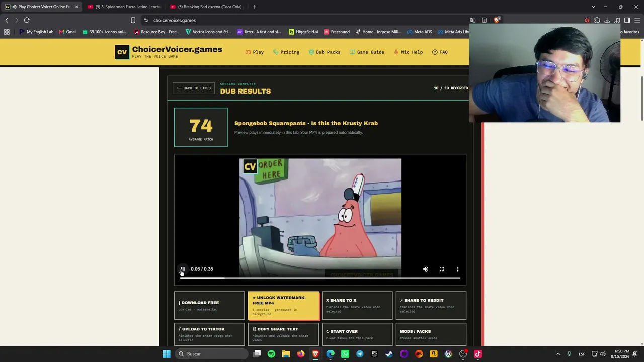Open the Mic Help nav item
The width and height of the screenshot is (644, 362).
(408, 52)
